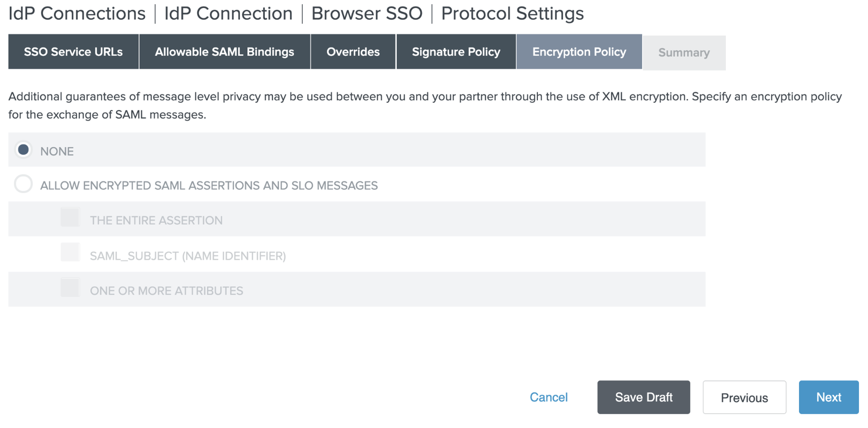
Task: Jump to the Summary tab
Action: pyautogui.click(x=683, y=53)
